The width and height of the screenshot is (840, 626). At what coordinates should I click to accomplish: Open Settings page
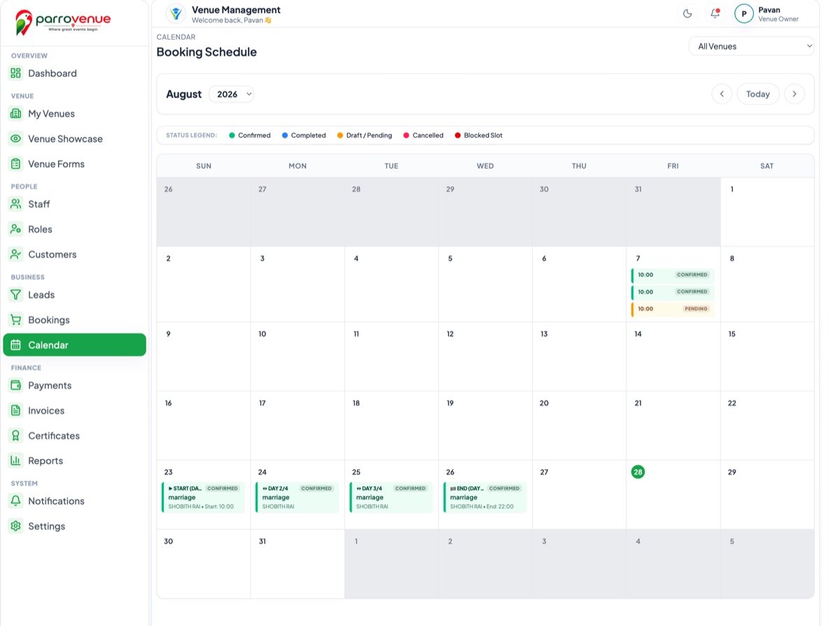click(74, 526)
